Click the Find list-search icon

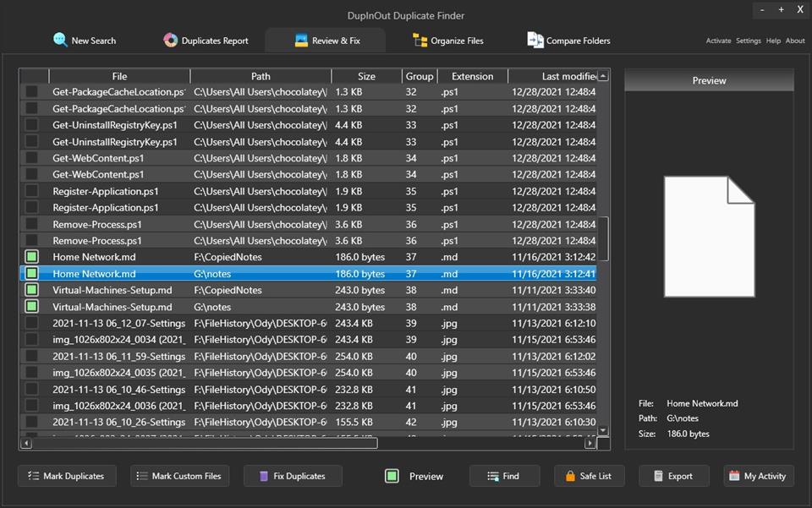pyautogui.click(x=493, y=476)
